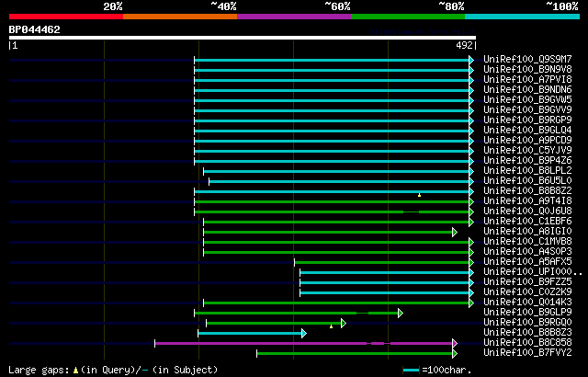Click the arrowhead ending the B9RGQ0 bar

[x=344, y=323]
